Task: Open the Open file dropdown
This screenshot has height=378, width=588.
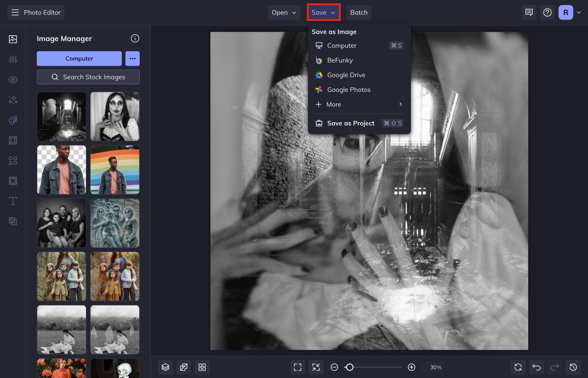Action: pyautogui.click(x=284, y=12)
